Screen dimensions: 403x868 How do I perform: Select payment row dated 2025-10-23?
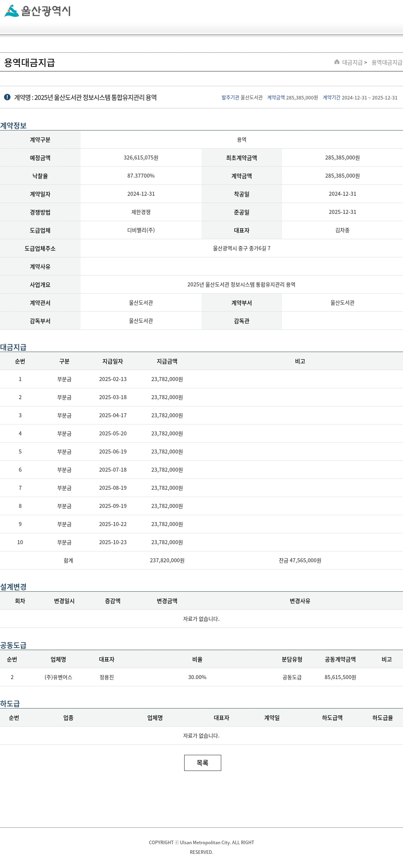(x=113, y=542)
